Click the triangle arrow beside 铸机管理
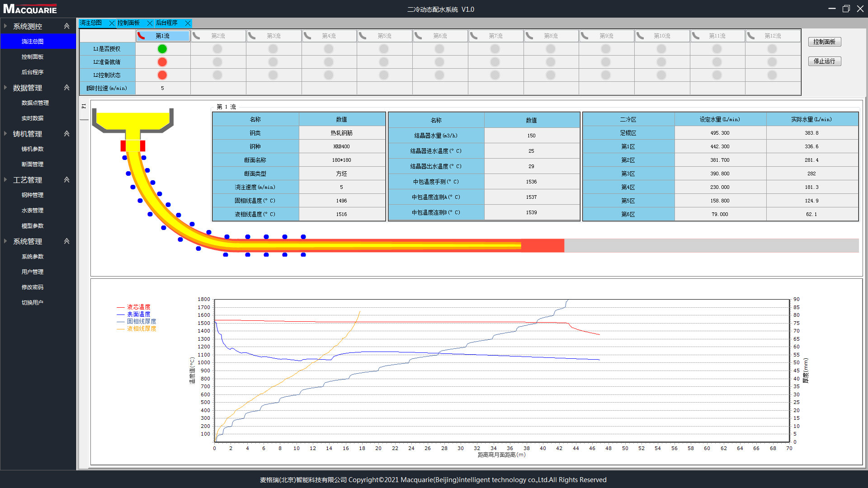 [5, 134]
